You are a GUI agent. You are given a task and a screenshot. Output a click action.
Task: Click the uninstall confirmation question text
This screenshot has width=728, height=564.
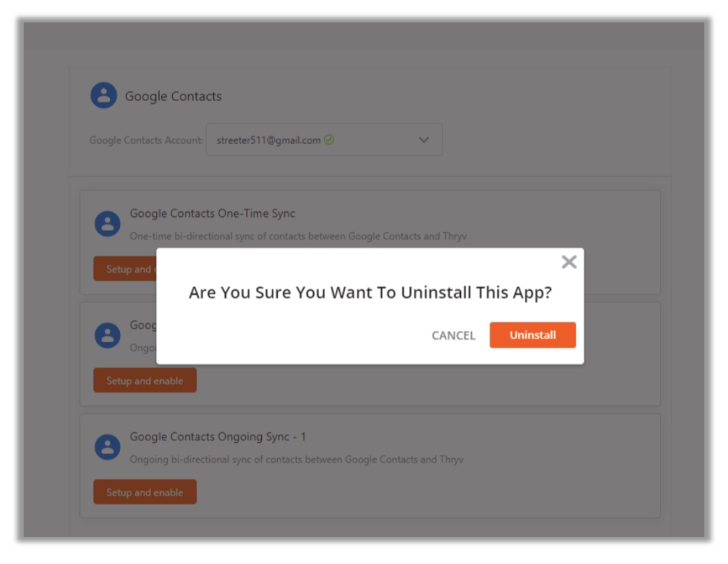tap(370, 293)
